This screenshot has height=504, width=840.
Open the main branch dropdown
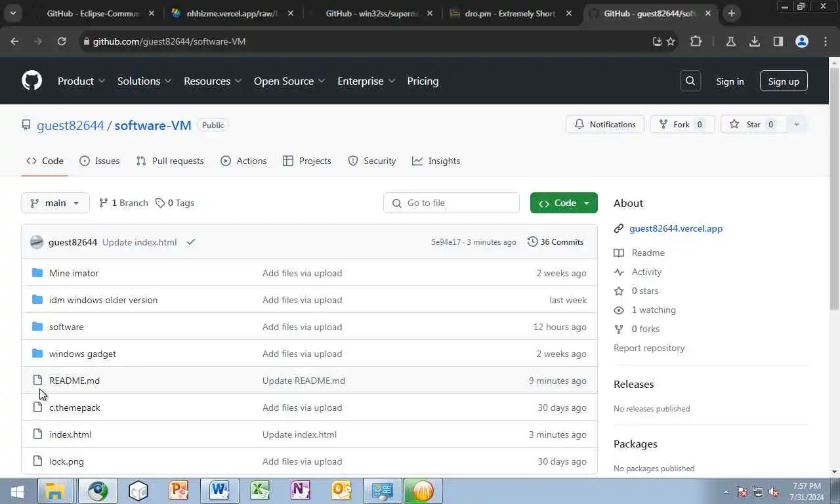pos(55,203)
